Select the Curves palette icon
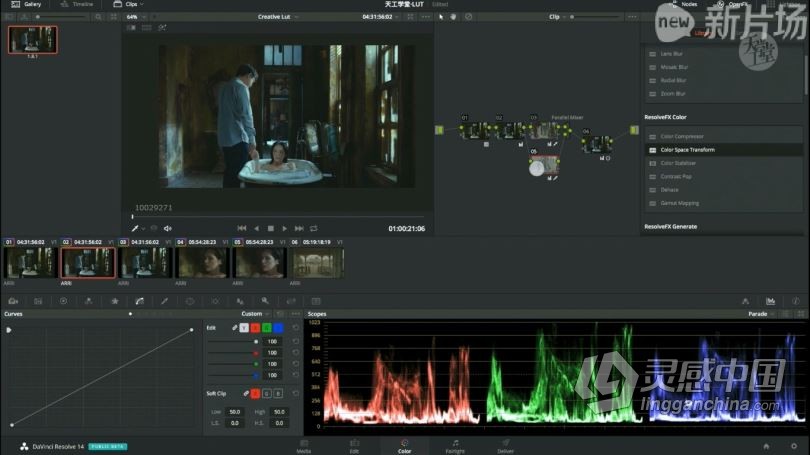Screen dimensions: 810x455 click(x=139, y=301)
